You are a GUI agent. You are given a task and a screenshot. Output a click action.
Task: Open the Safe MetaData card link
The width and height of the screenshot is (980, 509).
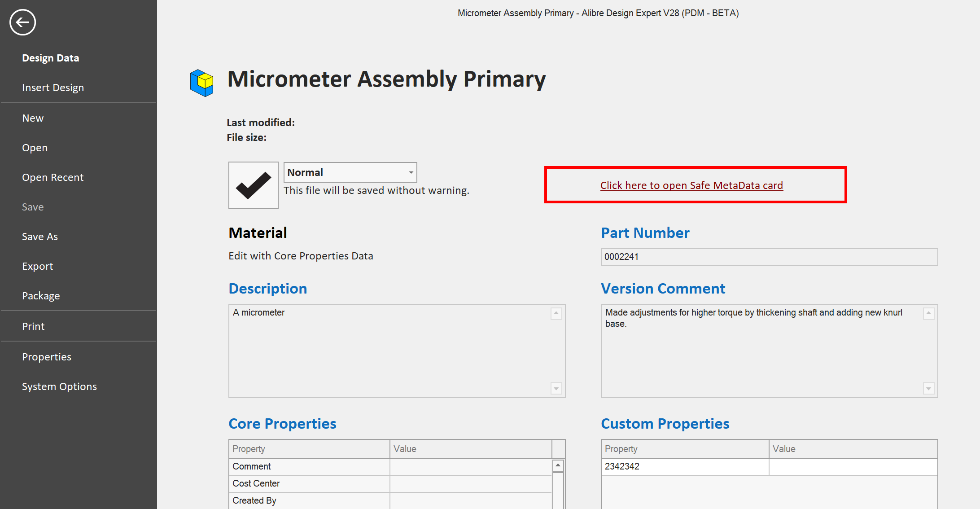tap(691, 185)
